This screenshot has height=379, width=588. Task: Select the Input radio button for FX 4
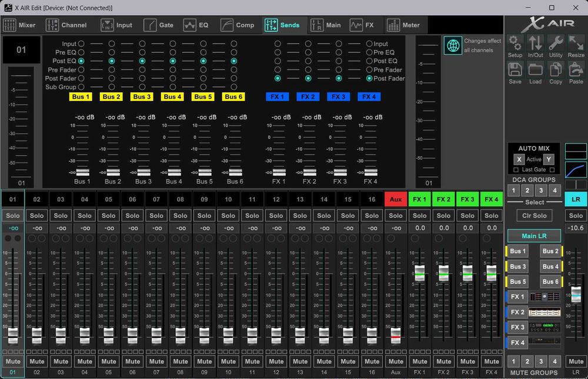click(x=369, y=43)
